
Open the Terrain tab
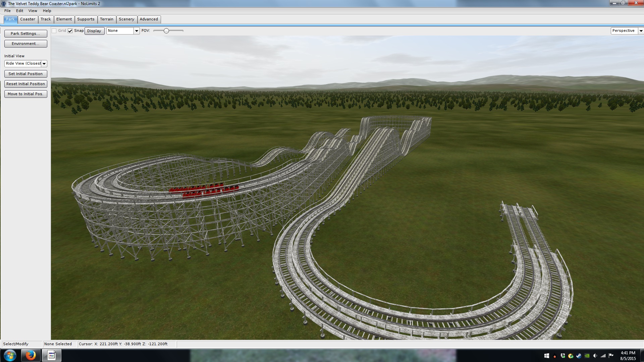pyautogui.click(x=106, y=19)
